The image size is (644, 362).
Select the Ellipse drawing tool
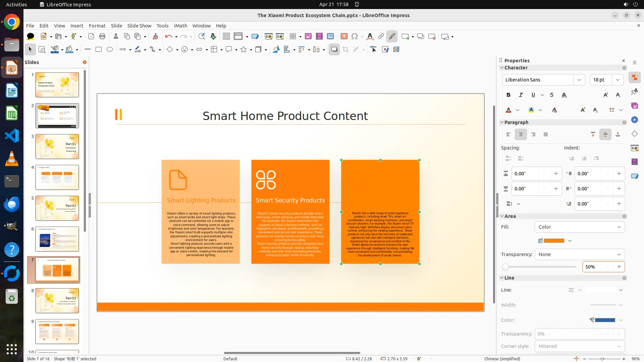(110, 50)
